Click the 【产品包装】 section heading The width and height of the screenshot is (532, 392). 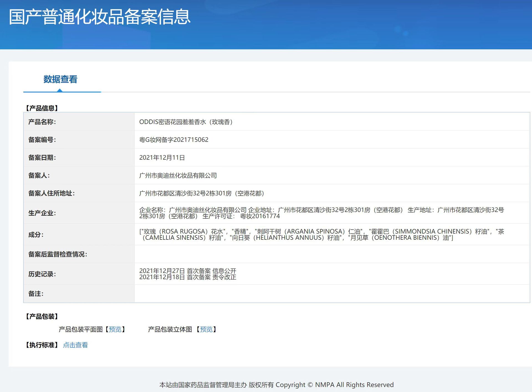pyautogui.click(x=42, y=316)
